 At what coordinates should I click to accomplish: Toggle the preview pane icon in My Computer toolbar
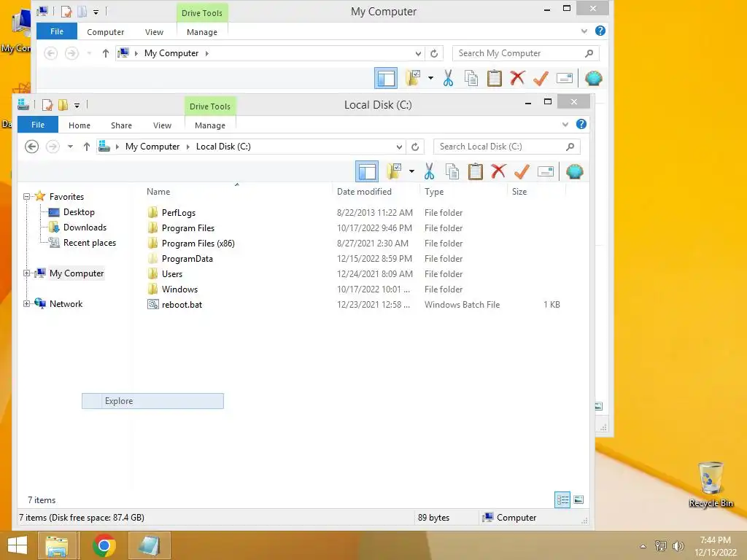tap(386, 78)
